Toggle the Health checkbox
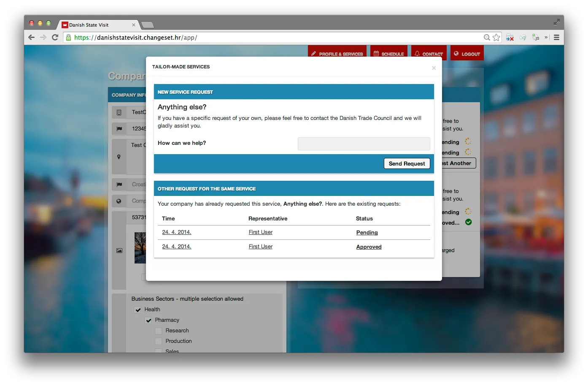 pyautogui.click(x=138, y=310)
